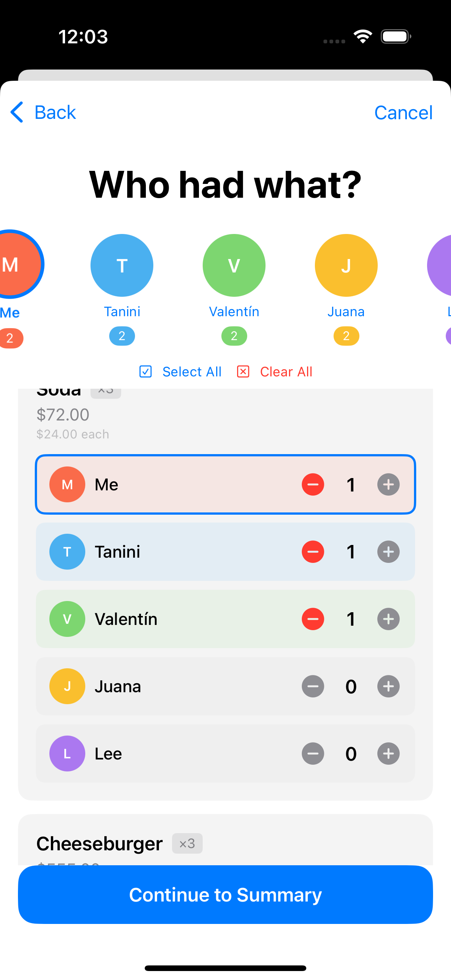Tap the plus icon in Tanini's row
451x980 pixels.
[x=388, y=552]
